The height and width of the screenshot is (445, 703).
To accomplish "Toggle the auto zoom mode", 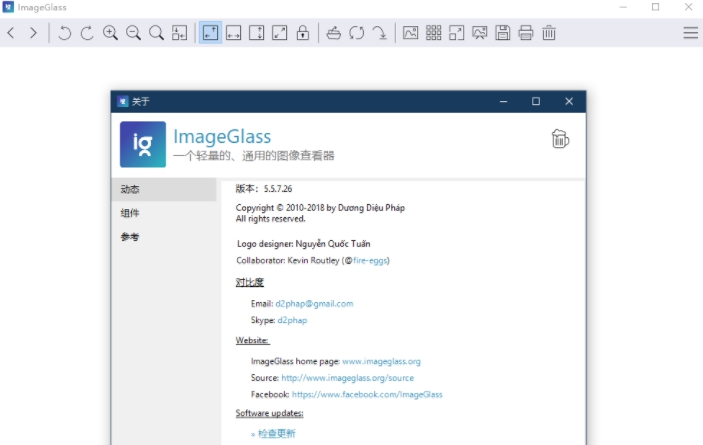I will (210, 33).
